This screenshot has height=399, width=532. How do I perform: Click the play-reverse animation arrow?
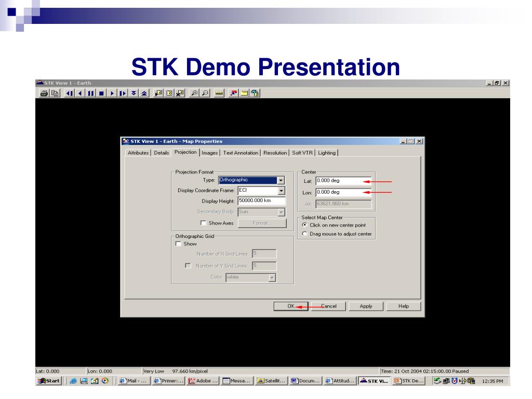(x=80, y=93)
